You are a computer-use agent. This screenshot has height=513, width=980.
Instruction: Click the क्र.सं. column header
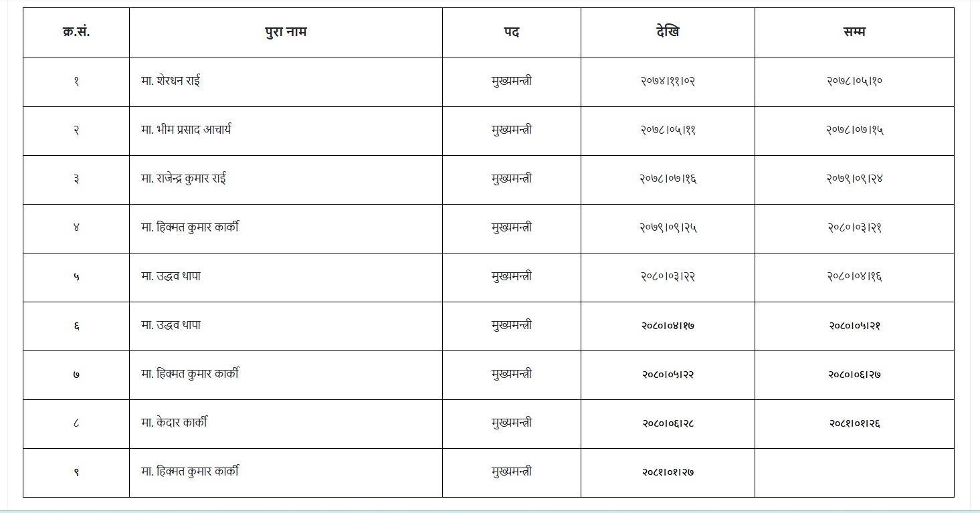76,32
